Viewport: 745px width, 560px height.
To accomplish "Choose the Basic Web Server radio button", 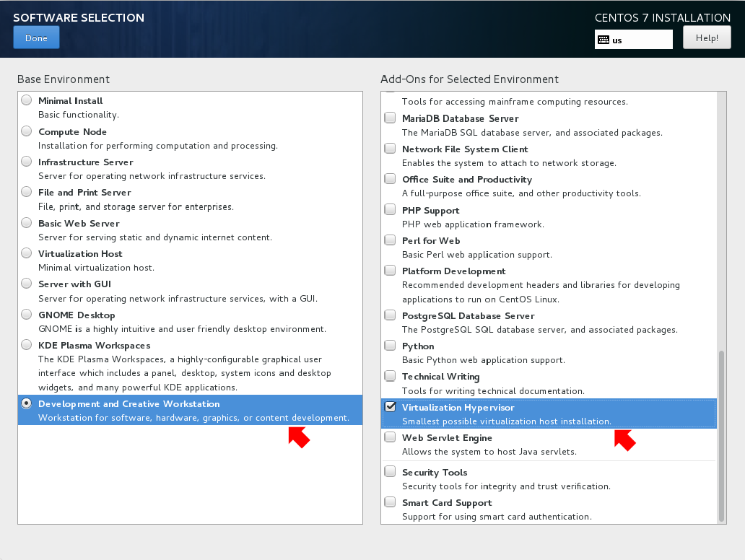I will [x=27, y=223].
